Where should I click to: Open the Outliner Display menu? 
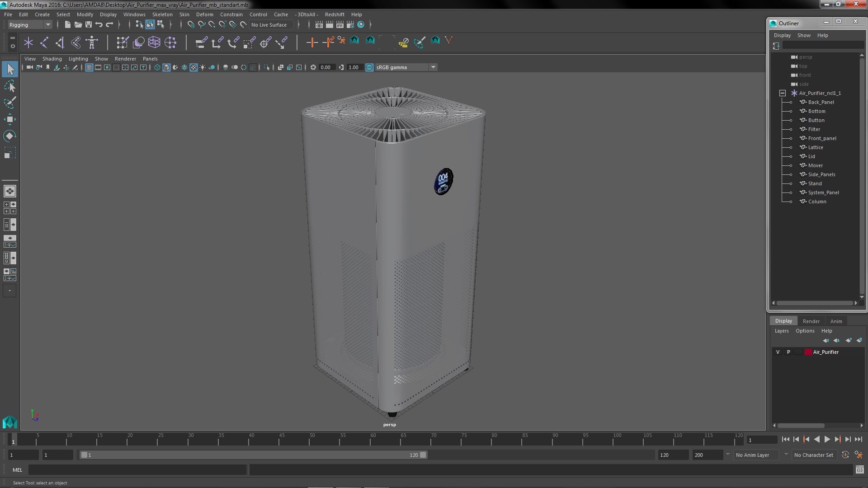782,35
